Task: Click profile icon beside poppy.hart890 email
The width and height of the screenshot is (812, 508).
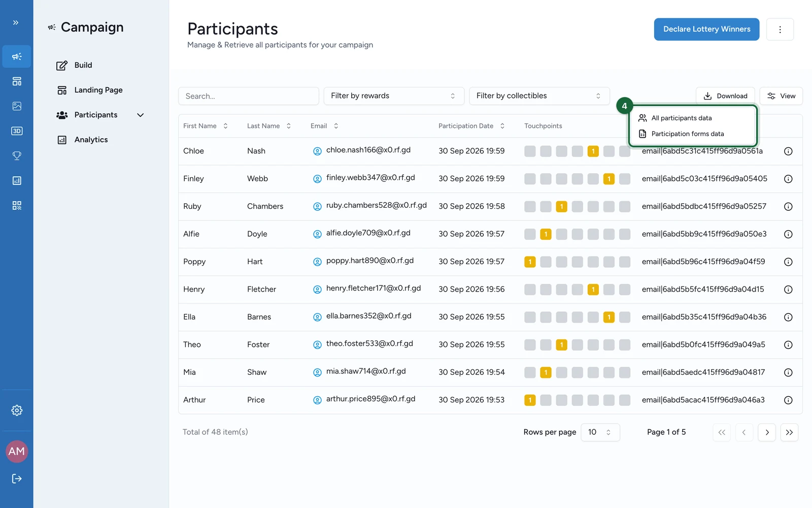Action: tap(317, 262)
